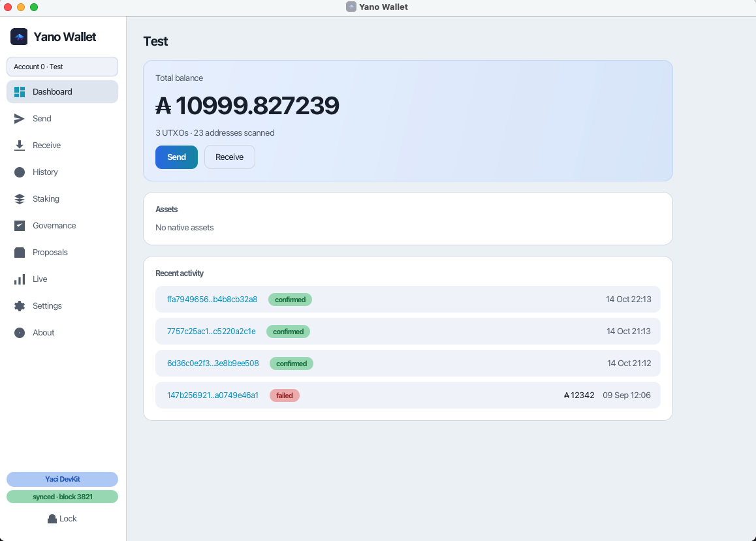Click the No native assets text

pos(184,227)
